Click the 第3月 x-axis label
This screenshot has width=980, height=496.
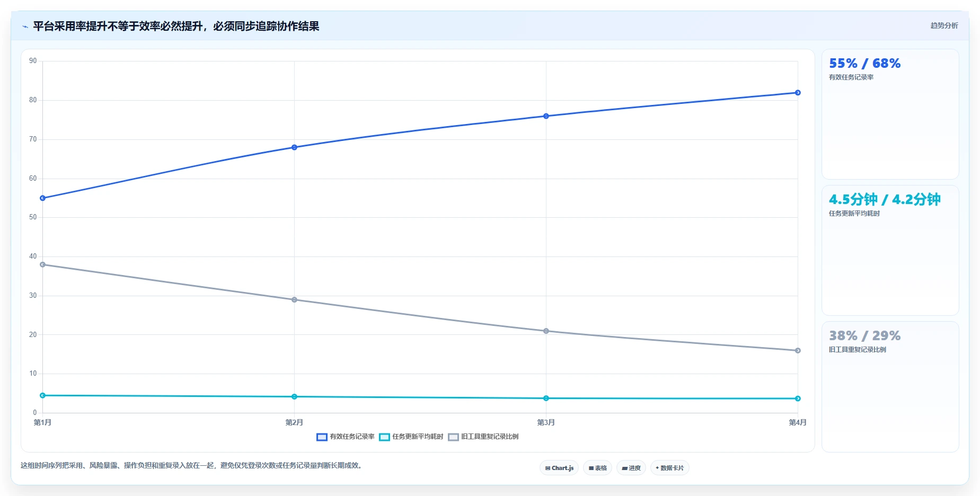click(x=546, y=422)
